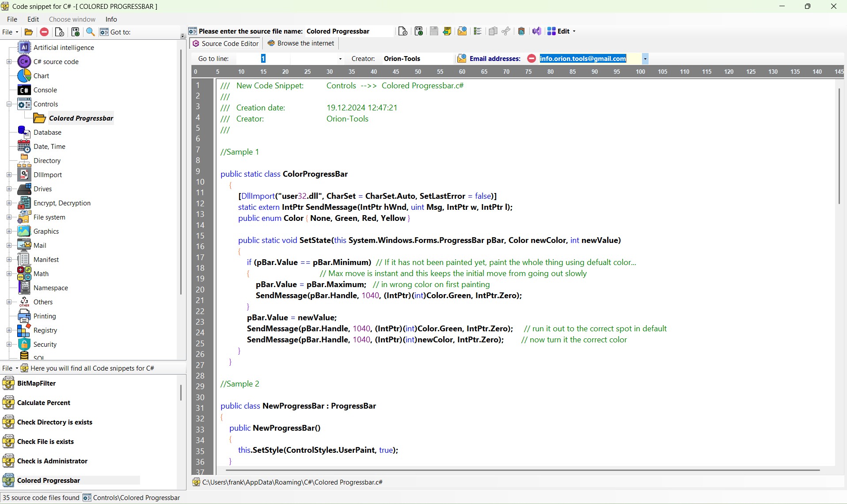Click '35 source code files found' status text
Screen dimensions: 847x504
tap(41, 497)
